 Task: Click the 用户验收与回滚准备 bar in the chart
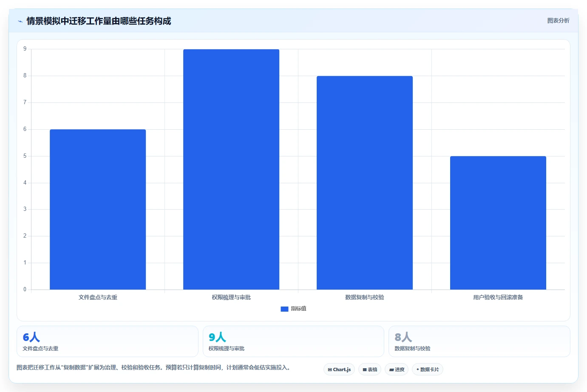[498, 223]
